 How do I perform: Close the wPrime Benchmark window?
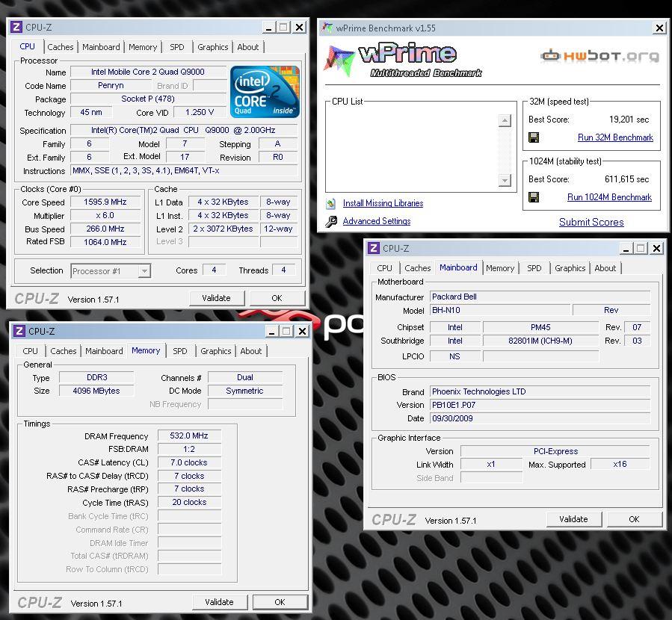659,28
